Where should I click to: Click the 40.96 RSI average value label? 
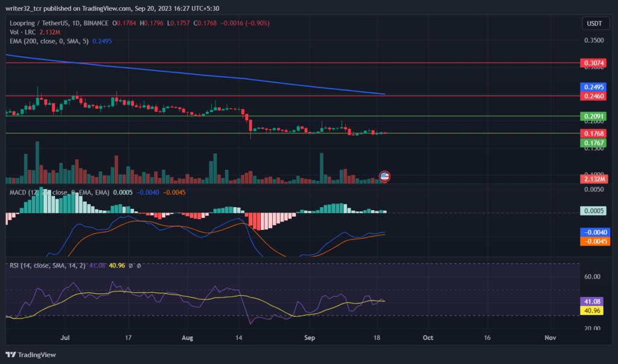click(592, 311)
